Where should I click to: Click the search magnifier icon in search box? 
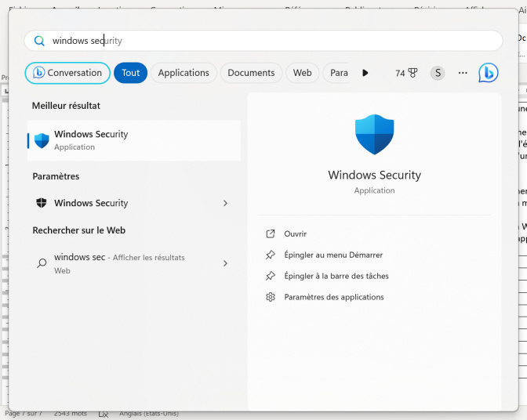[39, 41]
